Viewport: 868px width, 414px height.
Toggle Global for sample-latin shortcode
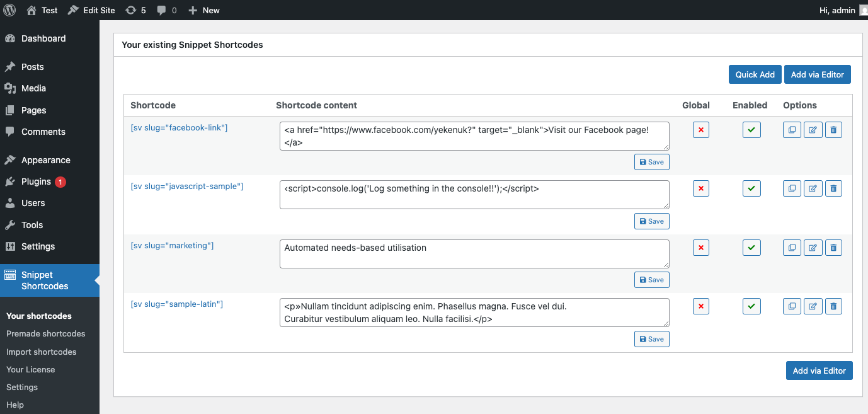700,306
